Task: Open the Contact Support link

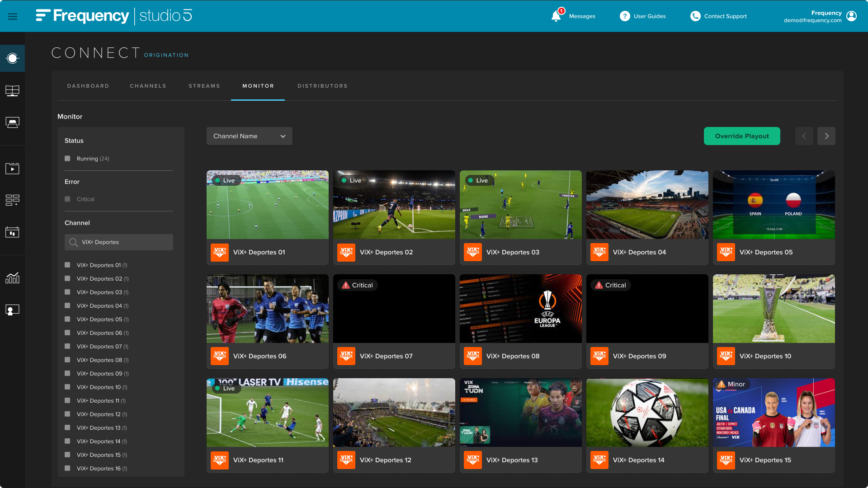Action: (725, 16)
